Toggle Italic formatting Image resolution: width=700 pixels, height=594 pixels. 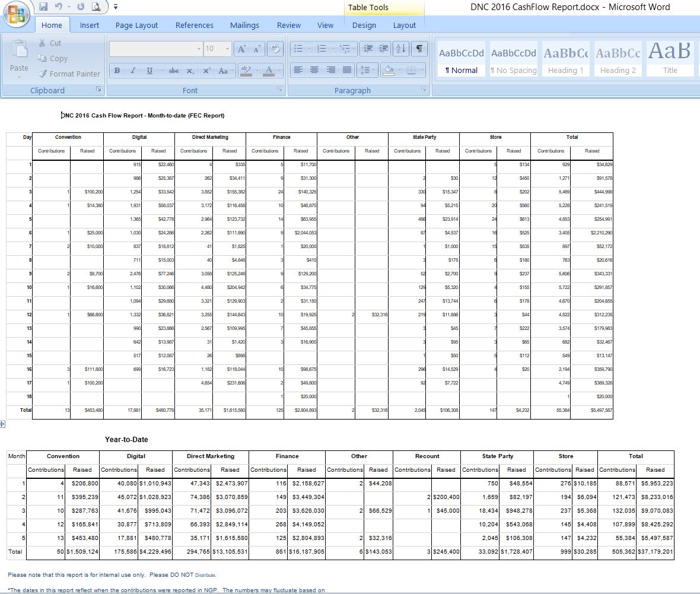tap(133, 71)
